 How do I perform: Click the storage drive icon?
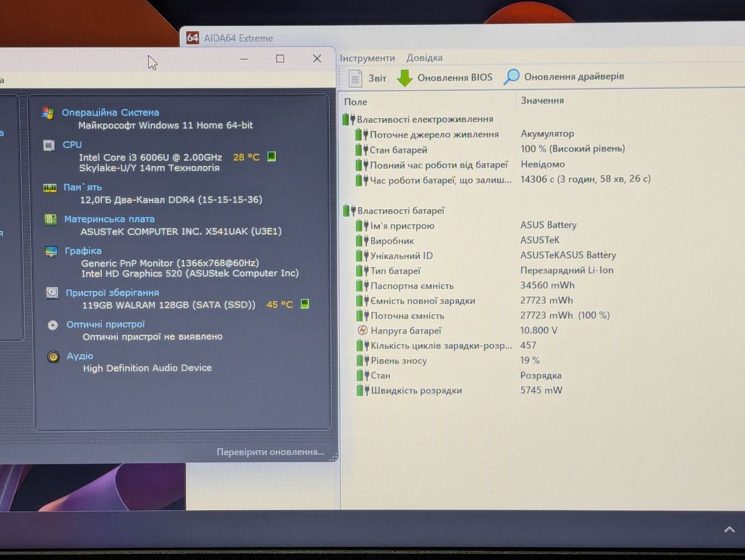tap(52, 293)
